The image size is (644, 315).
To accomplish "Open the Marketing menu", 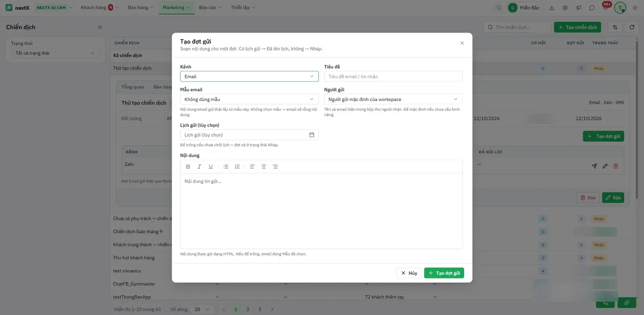I will click(x=176, y=7).
